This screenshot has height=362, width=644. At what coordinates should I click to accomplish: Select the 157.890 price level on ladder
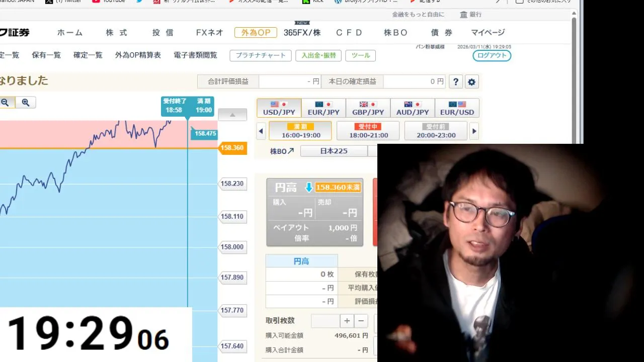(233, 277)
